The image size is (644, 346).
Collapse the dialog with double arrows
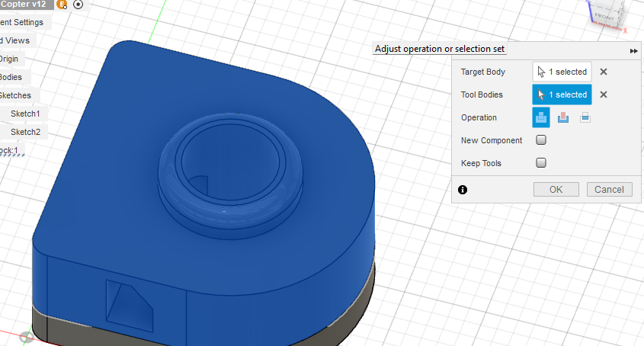(x=633, y=51)
